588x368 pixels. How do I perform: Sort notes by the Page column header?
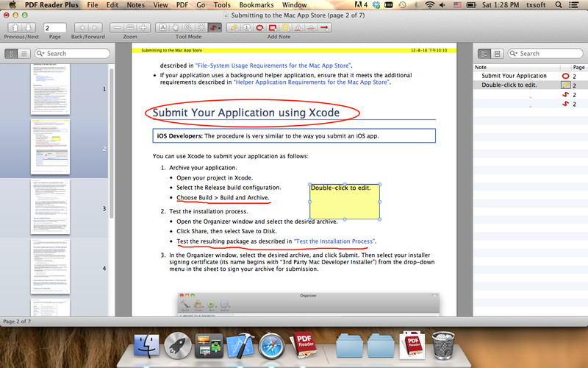[x=578, y=67]
